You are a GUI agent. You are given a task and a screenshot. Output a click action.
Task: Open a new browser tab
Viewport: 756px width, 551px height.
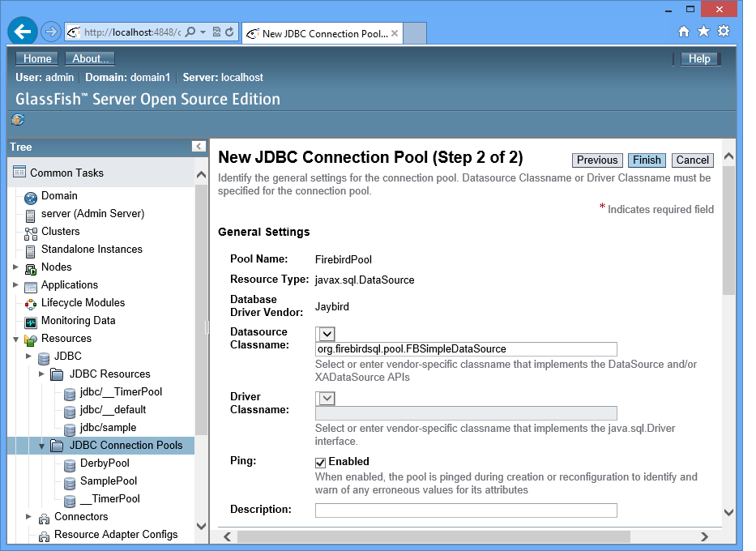click(x=415, y=33)
